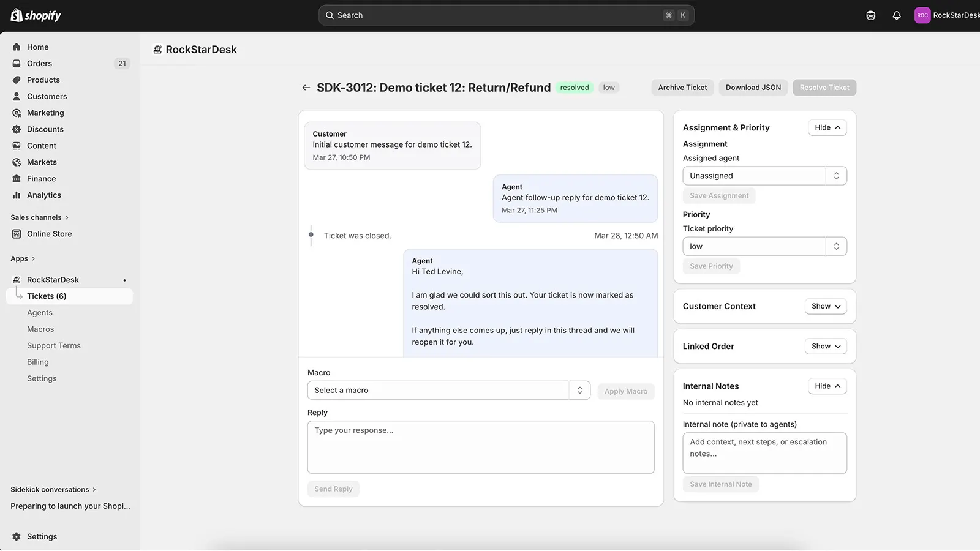Click the RockStarDesk app icon in sidebar
Viewport: 980px width, 551px height.
17,280
